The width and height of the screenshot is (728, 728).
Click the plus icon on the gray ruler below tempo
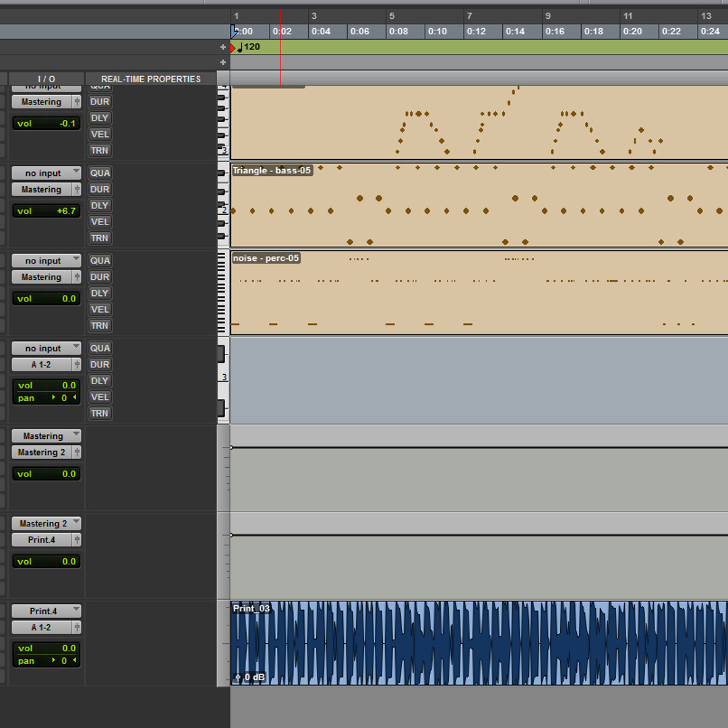tap(223, 62)
